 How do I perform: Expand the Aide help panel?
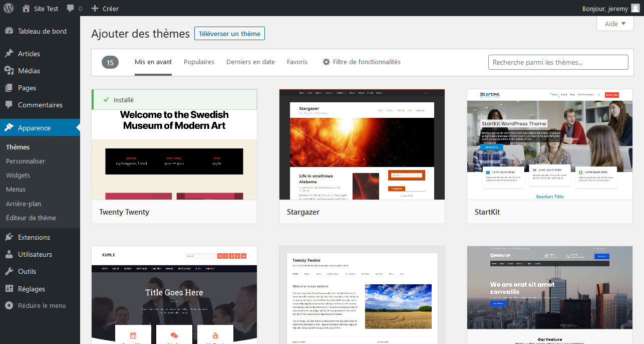tap(615, 24)
